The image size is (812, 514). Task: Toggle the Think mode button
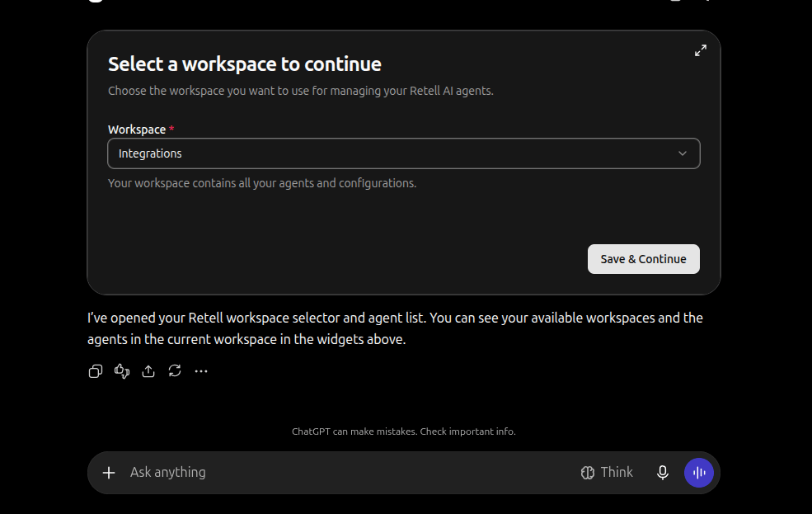point(607,473)
